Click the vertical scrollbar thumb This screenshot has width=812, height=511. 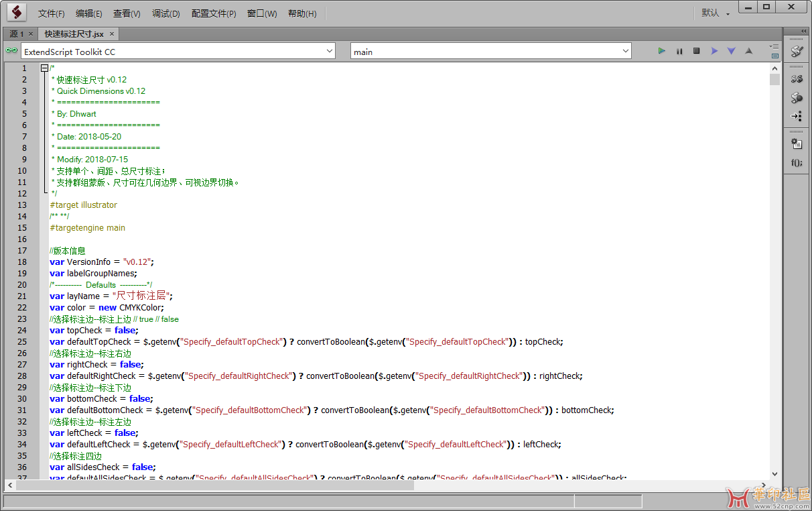(774, 80)
